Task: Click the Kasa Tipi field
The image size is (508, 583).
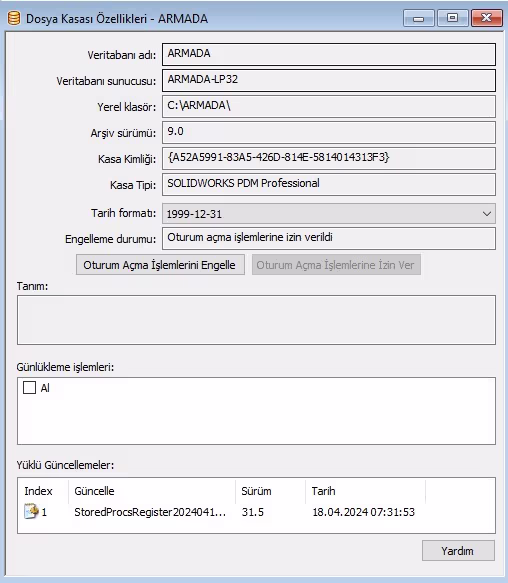Action: [329, 184]
